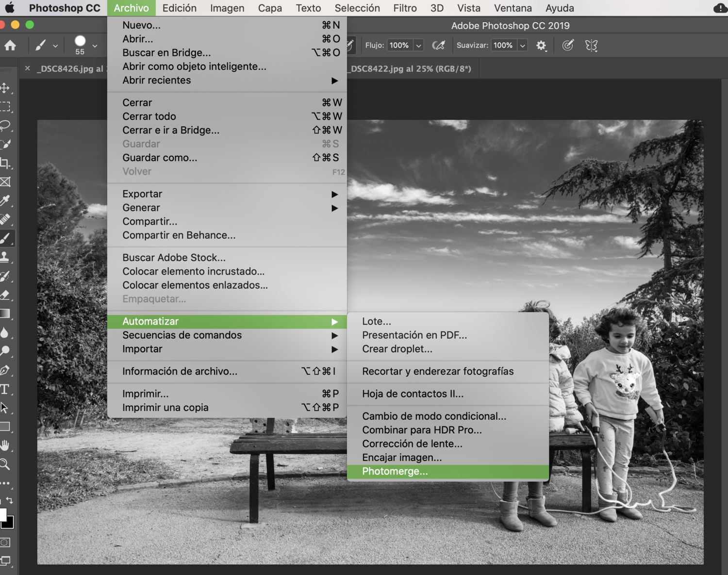
Task: Select the Move tool
Action: coord(5,88)
